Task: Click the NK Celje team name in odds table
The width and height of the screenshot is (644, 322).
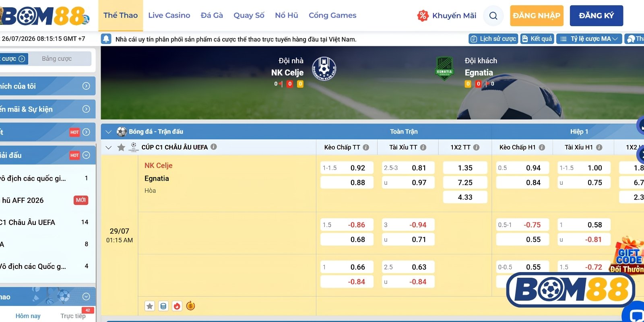Action: [159, 165]
